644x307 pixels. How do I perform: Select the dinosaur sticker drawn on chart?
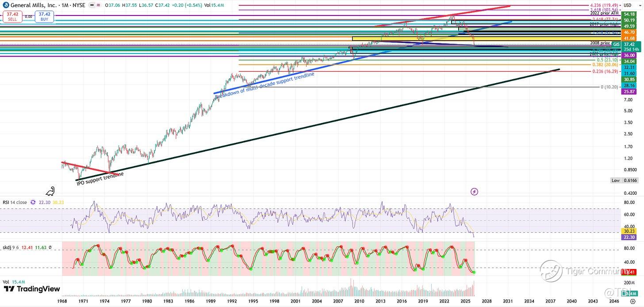pos(51,192)
